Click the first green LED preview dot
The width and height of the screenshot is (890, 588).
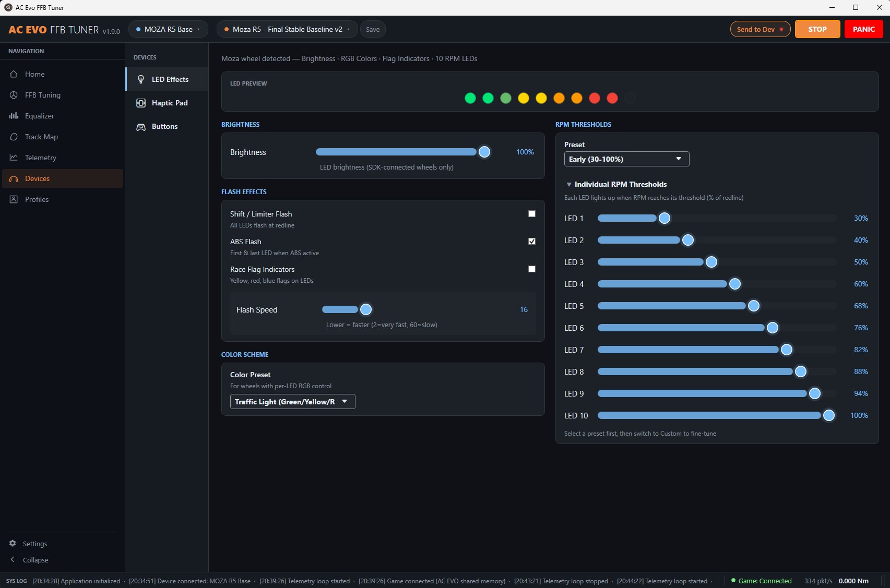click(470, 98)
